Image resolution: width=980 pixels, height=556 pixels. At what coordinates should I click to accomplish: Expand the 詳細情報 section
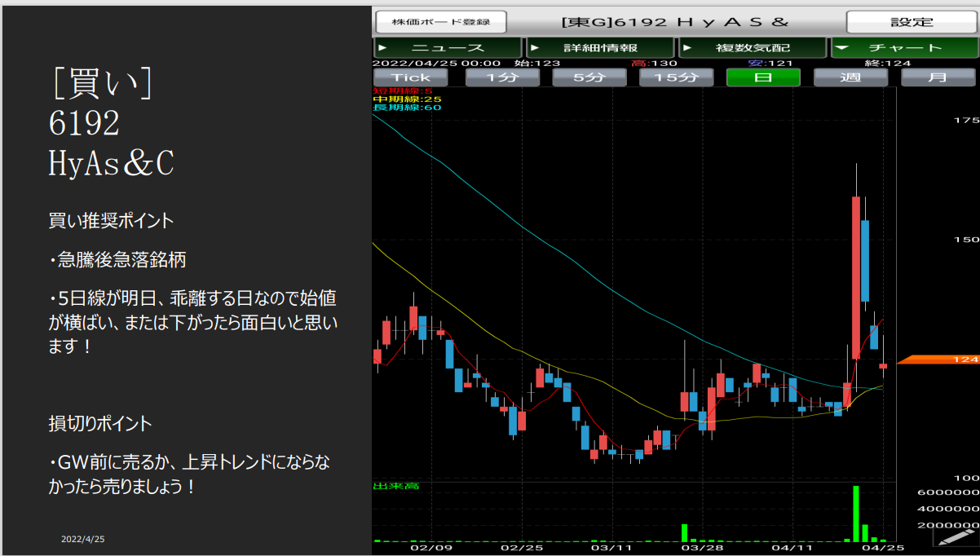(x=600, y=48)
